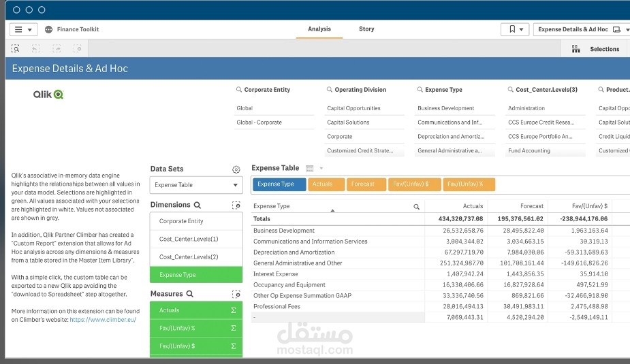Screen dimensions: 630x364
Task: Select Global in Corporate Entity
Action: 274,108
